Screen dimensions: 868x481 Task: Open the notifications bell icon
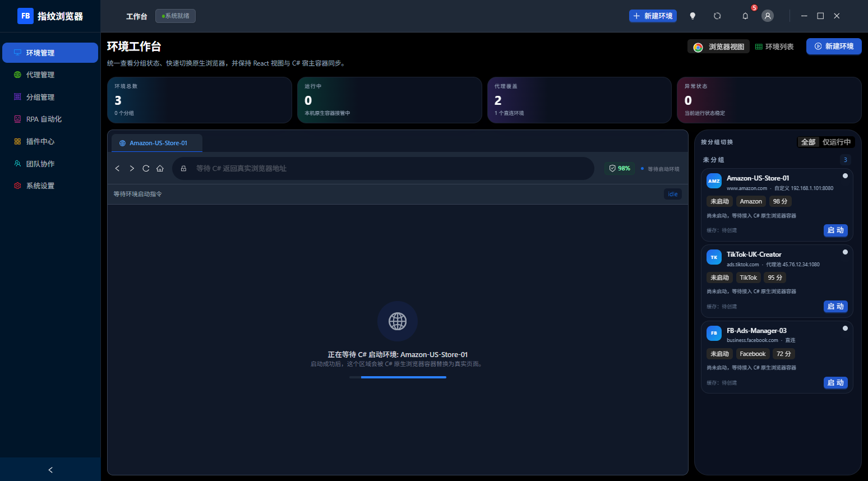click(745, 16)
